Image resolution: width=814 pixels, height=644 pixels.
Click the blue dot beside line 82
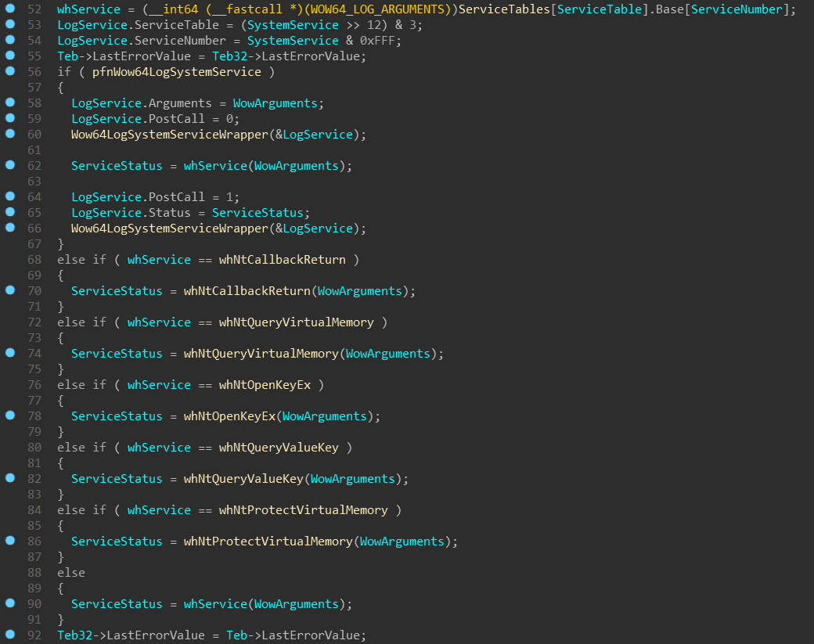click(x=10, y=478)
